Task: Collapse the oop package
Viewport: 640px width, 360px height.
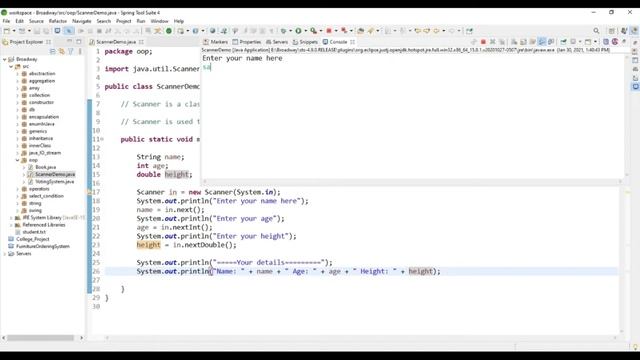Action: coord(18,160)
